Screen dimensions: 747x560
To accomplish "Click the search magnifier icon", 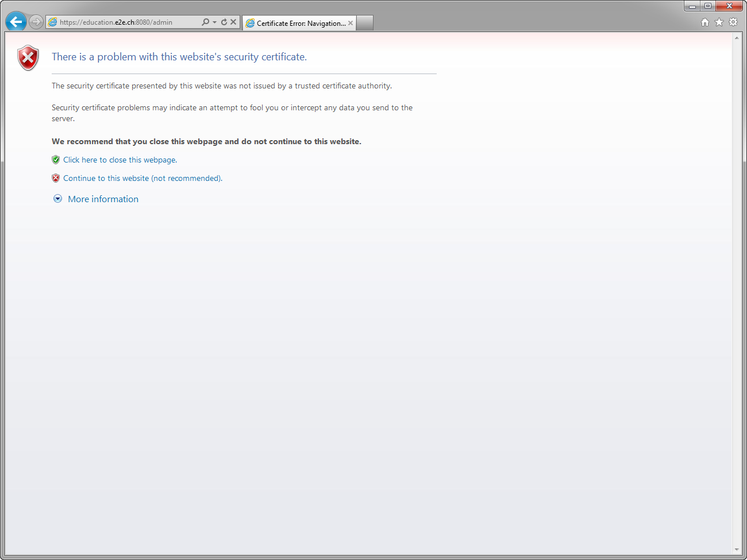I will pos(205,22).
